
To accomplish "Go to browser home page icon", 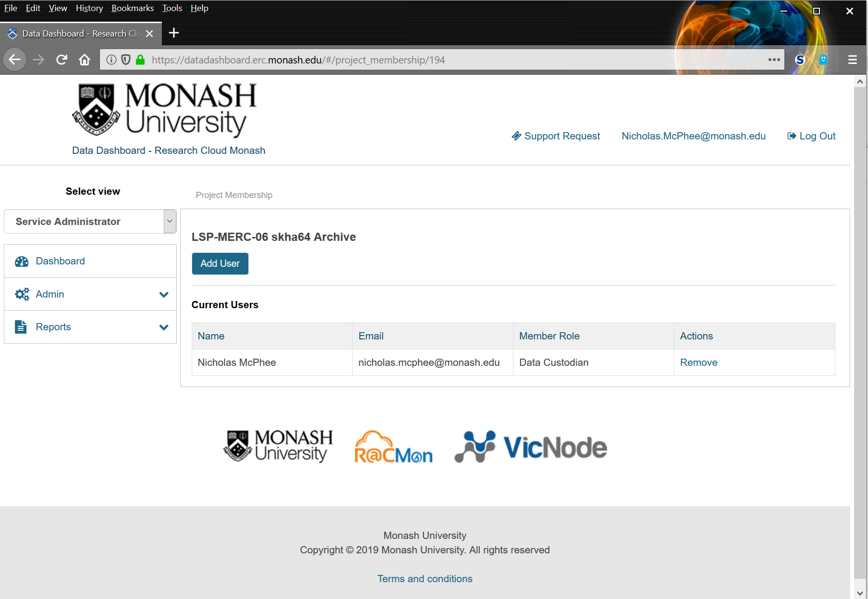I will coord(85,60).
